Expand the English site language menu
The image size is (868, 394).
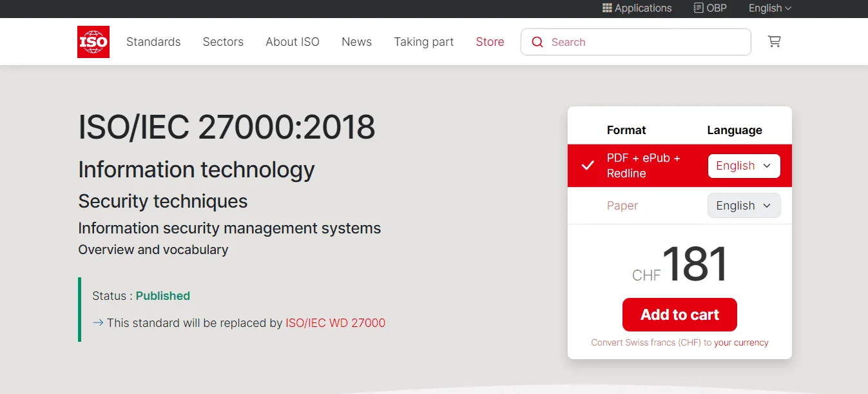click(770, 8)
